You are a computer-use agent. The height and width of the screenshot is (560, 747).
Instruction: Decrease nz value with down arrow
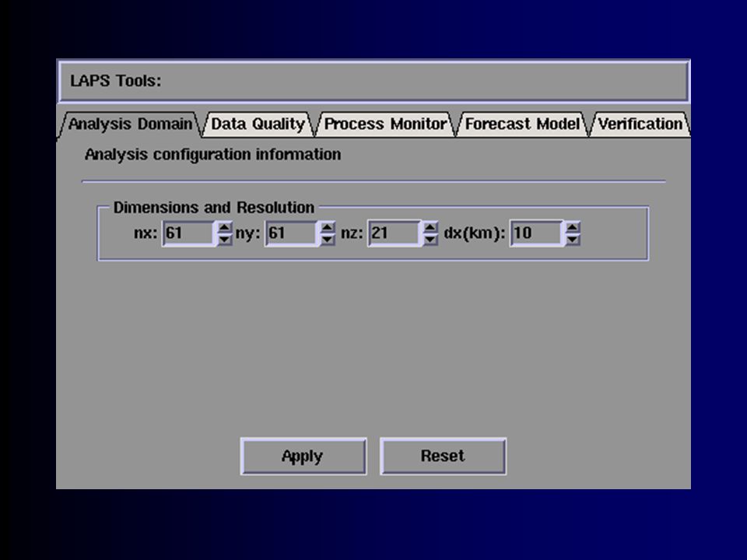pos(430,239)
